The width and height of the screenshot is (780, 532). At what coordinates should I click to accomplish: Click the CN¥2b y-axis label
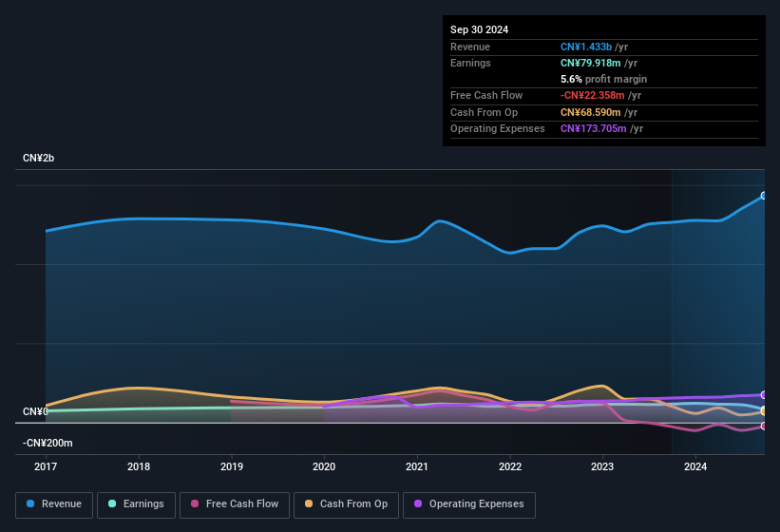pyautogui.click(x=38, y=158)
